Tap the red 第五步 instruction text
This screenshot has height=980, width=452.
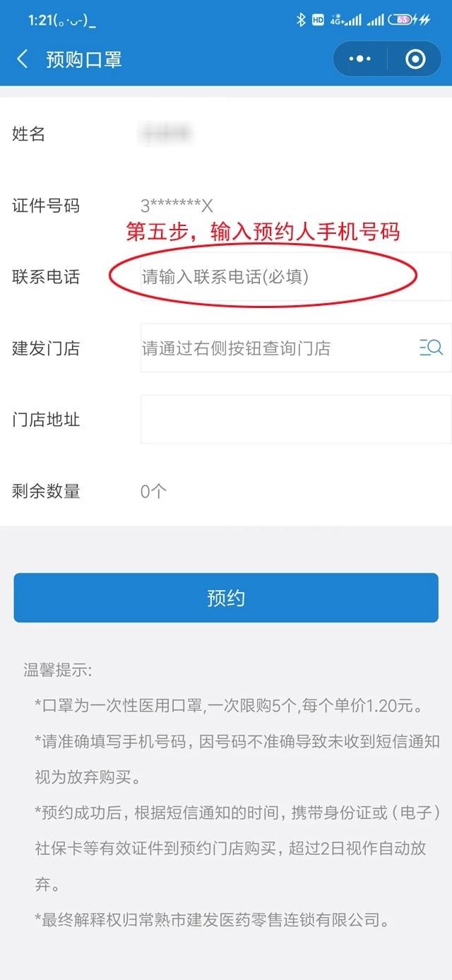pos(263,232)
